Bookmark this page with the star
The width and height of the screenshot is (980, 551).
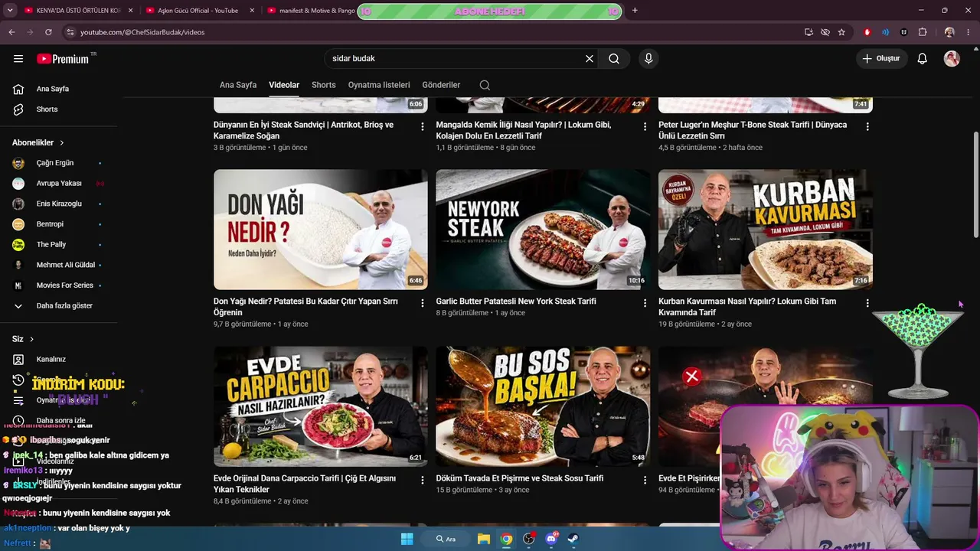pyautogui.click(x=841, y=32)
